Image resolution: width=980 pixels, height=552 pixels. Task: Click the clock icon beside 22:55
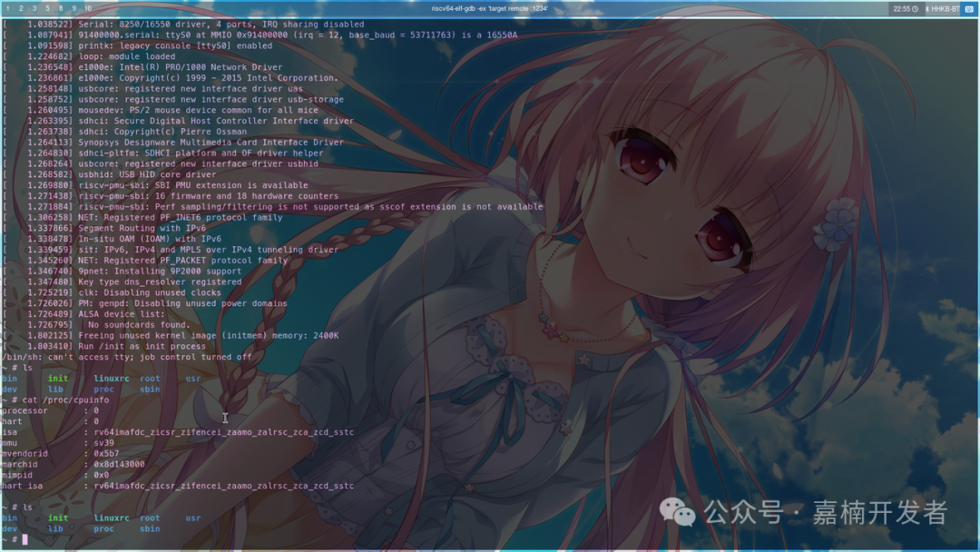[x=915, y=9]
